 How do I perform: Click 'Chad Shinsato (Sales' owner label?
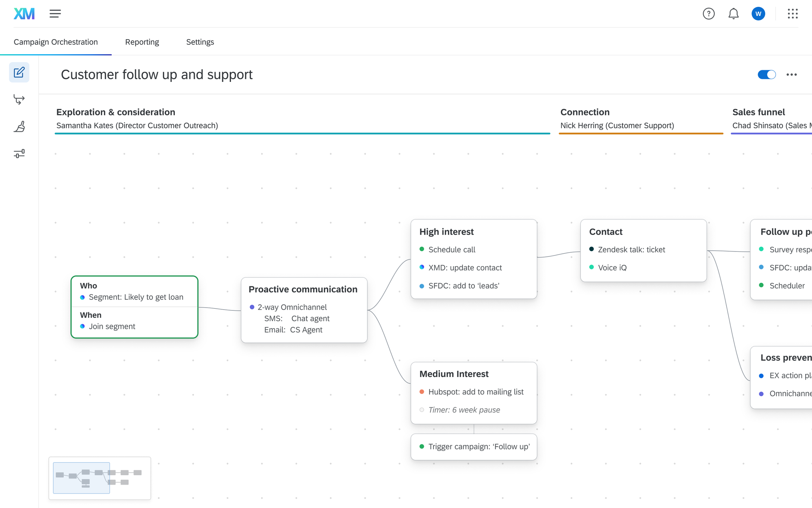coord(772,125)
